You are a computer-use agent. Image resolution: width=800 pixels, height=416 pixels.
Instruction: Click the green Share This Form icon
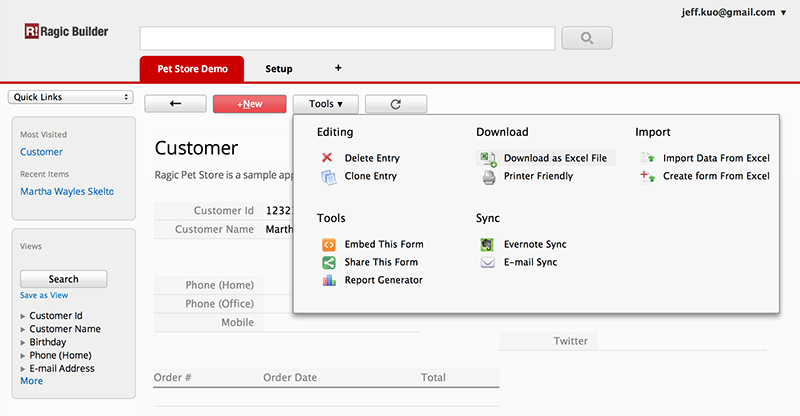coord(329,262)
